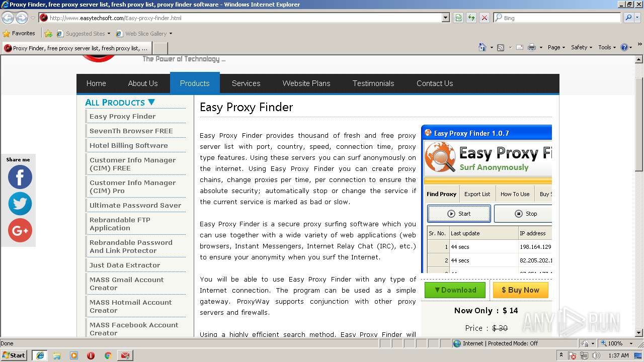Open the Page menu dropdown
The image size is (644, 362).
point(556,47)
